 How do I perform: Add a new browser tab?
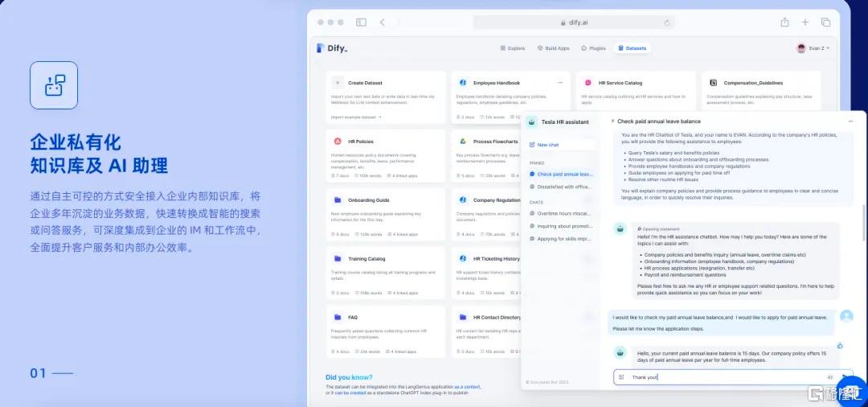click(x=805, y=23)
